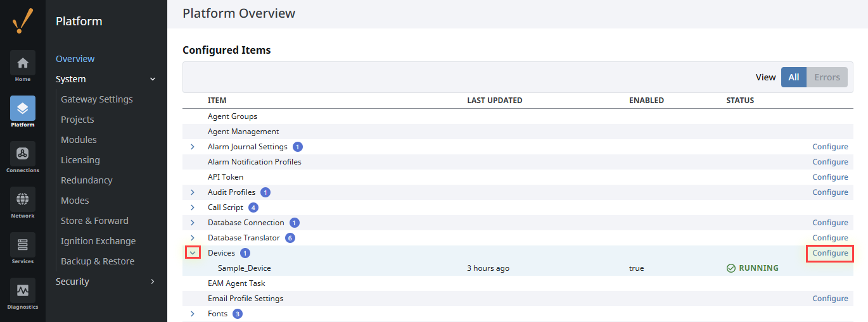Open Licensing in the sidebar
The height and width of the screenshot is (322, 868).
pos(80,160)
